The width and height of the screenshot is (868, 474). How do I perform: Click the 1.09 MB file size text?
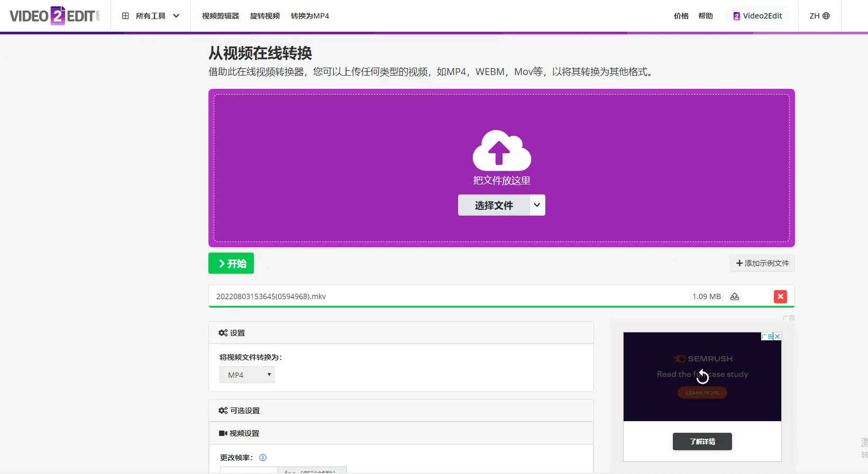click(707, 296)
